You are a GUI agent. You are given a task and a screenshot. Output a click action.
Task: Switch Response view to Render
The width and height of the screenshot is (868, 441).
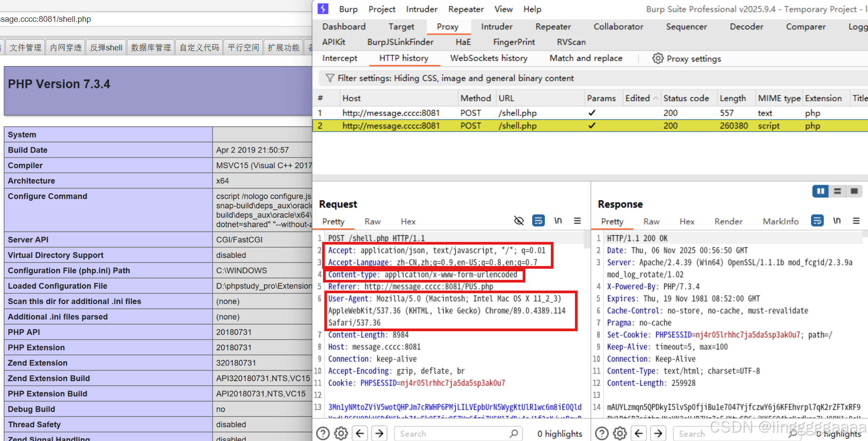pyautogui.click(x=728, y=222)
